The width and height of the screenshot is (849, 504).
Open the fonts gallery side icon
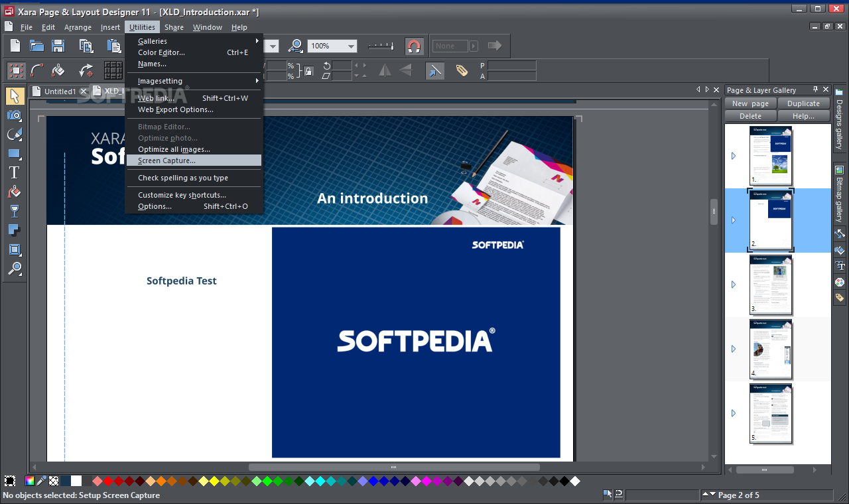(840, 266)
